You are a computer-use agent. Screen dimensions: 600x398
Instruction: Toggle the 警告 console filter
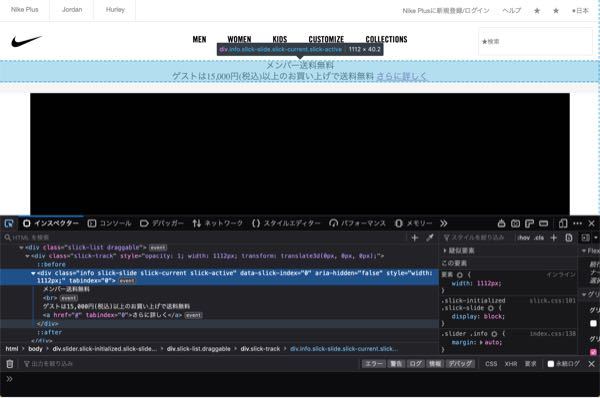(x=396, y=364)
